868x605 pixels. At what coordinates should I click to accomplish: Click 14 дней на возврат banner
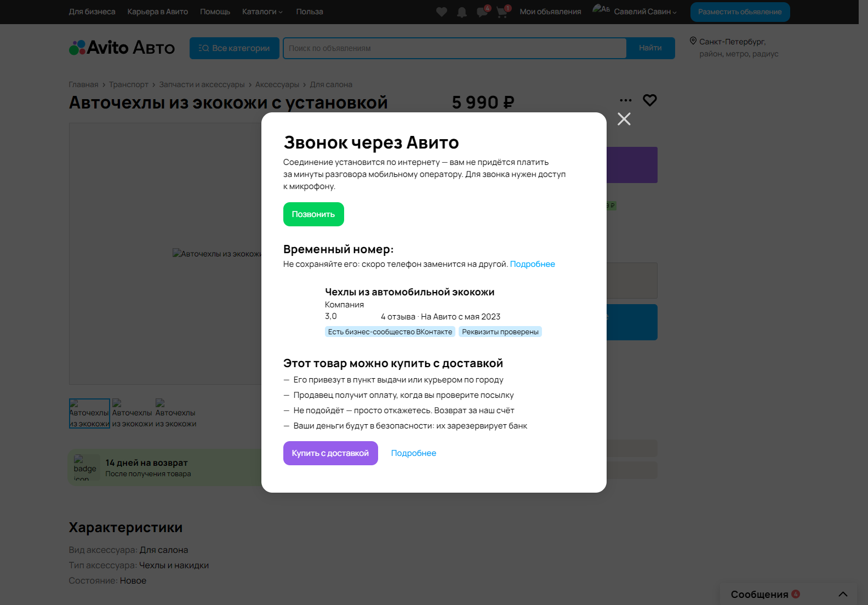click(165, 467)
